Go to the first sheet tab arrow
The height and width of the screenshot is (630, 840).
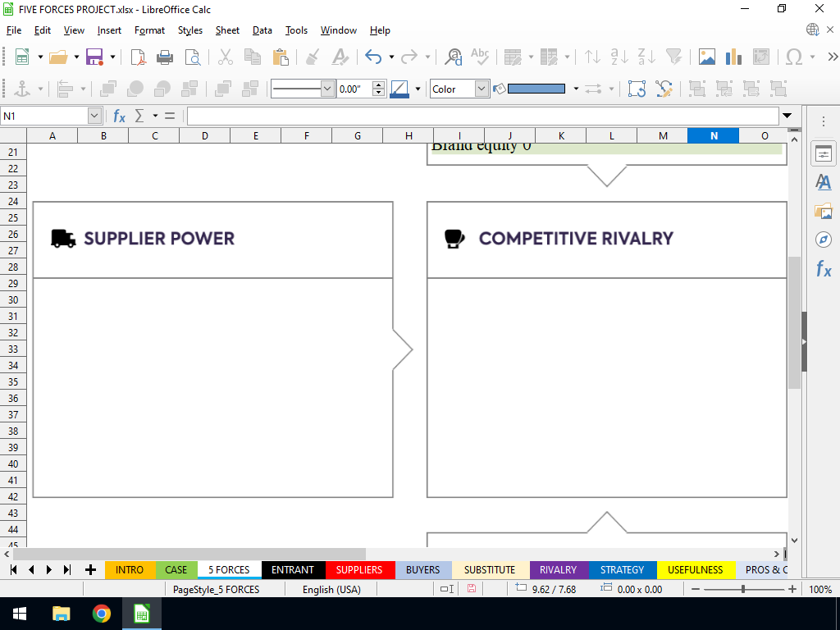tap(13, 569)
